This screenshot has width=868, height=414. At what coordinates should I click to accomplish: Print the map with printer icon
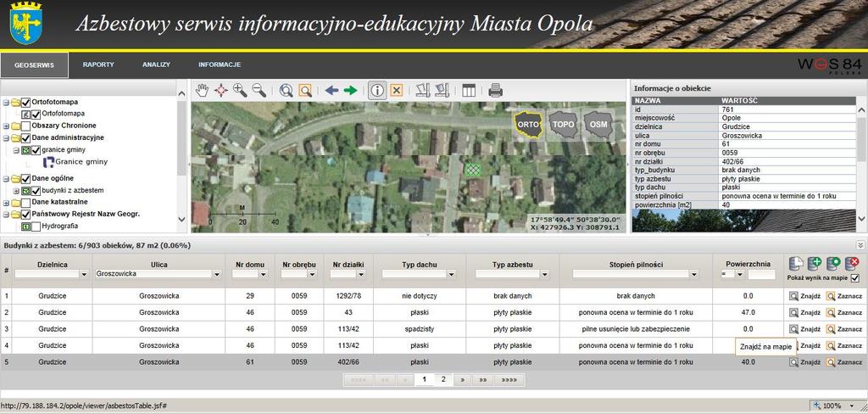pos(495,90)
